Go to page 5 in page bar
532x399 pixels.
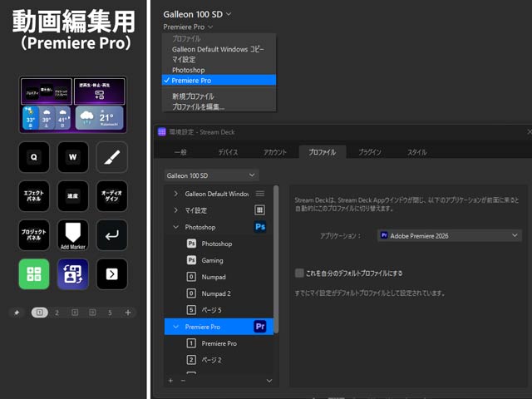pos(110,313)
